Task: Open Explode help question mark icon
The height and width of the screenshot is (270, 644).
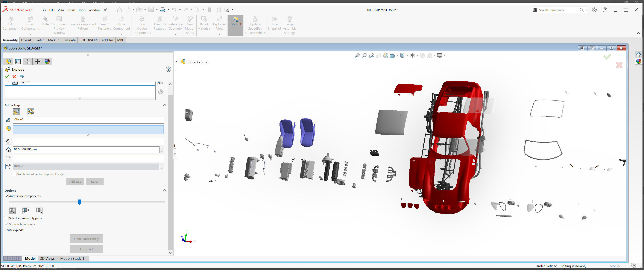Action: (x=168, y=69)
